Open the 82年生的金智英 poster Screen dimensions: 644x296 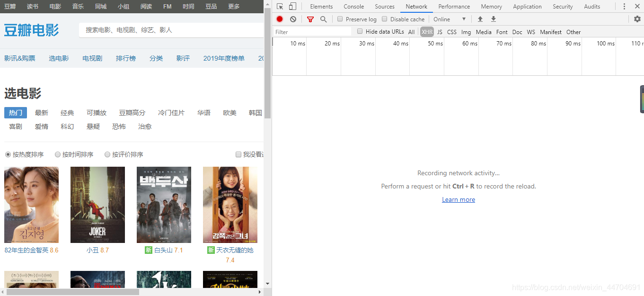click(x=31, y=205)
